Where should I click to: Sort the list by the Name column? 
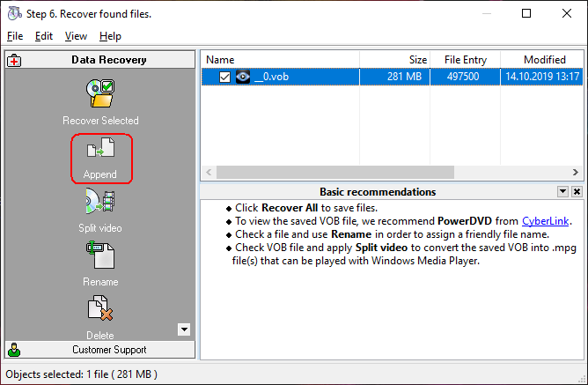click(x=280, y=60)
